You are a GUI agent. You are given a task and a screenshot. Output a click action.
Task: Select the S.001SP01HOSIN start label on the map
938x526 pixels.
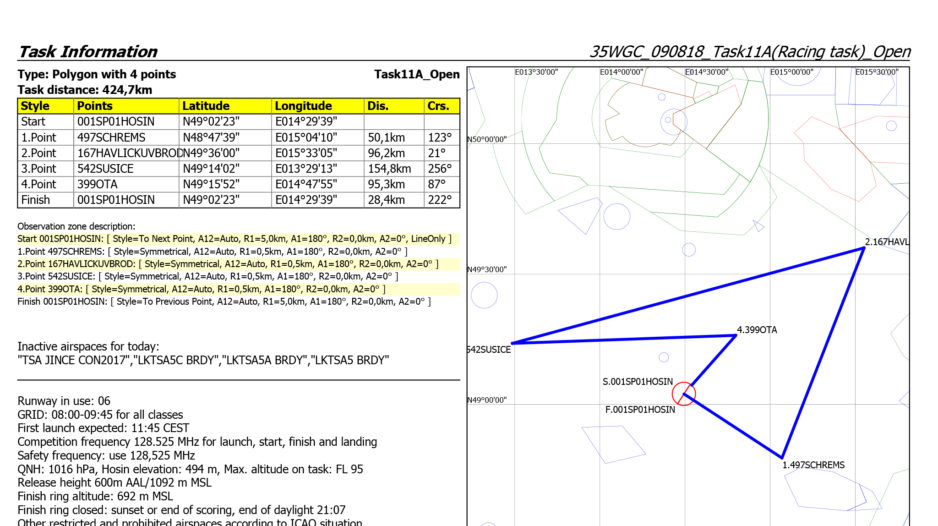coord(637,382)
